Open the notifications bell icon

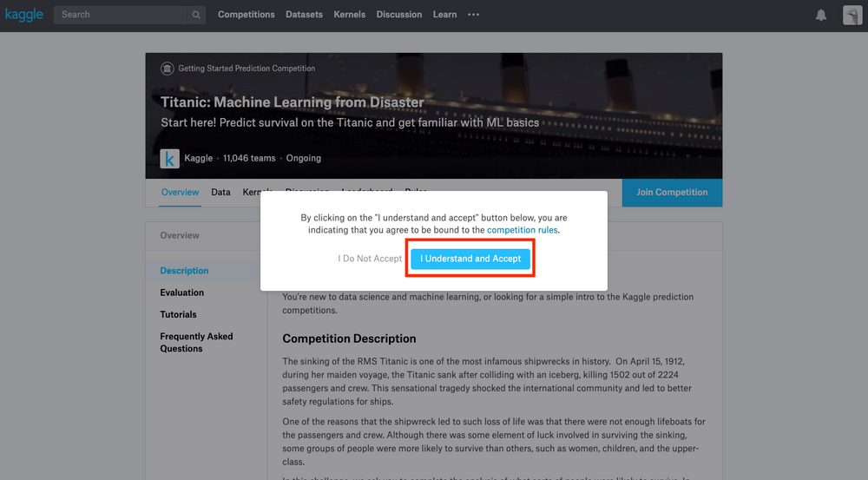click(x=821, y=15)
